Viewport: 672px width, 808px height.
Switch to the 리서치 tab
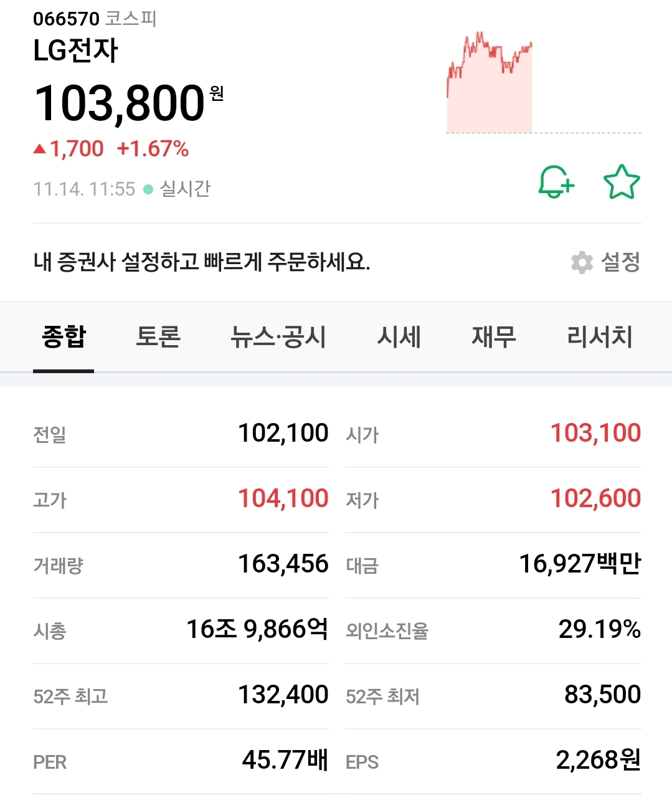pos(600,337)
